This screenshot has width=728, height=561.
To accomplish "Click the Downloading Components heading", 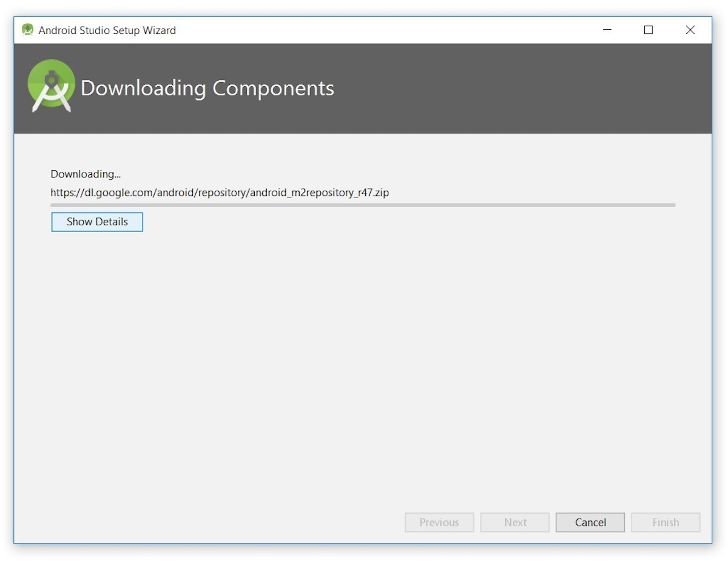I will (x=207, y=89).
